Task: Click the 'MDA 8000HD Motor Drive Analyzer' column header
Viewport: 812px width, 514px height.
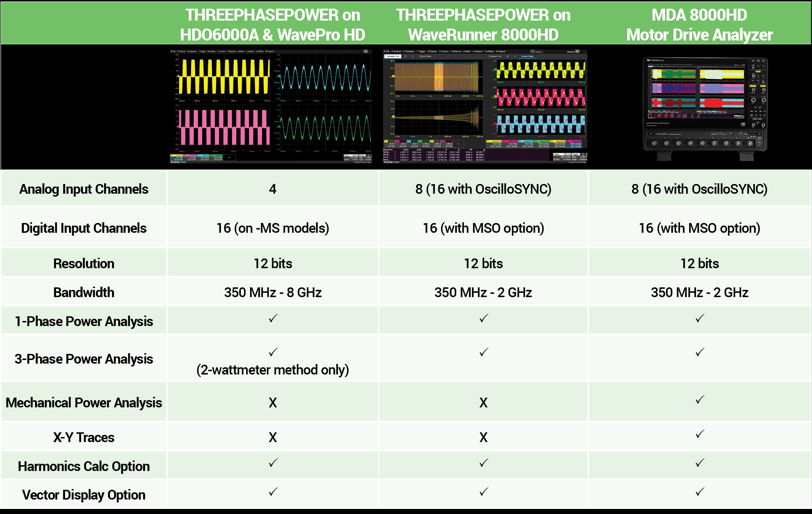Action: 699,25
